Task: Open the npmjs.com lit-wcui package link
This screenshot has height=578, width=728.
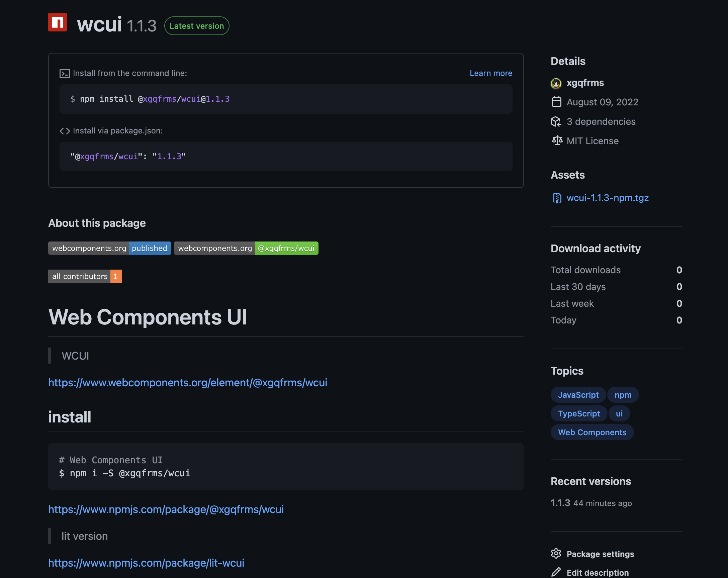Action: pos(146,563)
